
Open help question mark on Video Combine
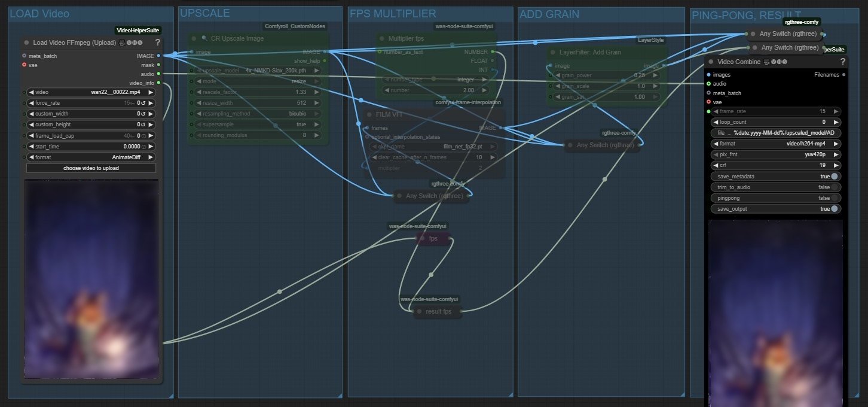click(843, 62)
